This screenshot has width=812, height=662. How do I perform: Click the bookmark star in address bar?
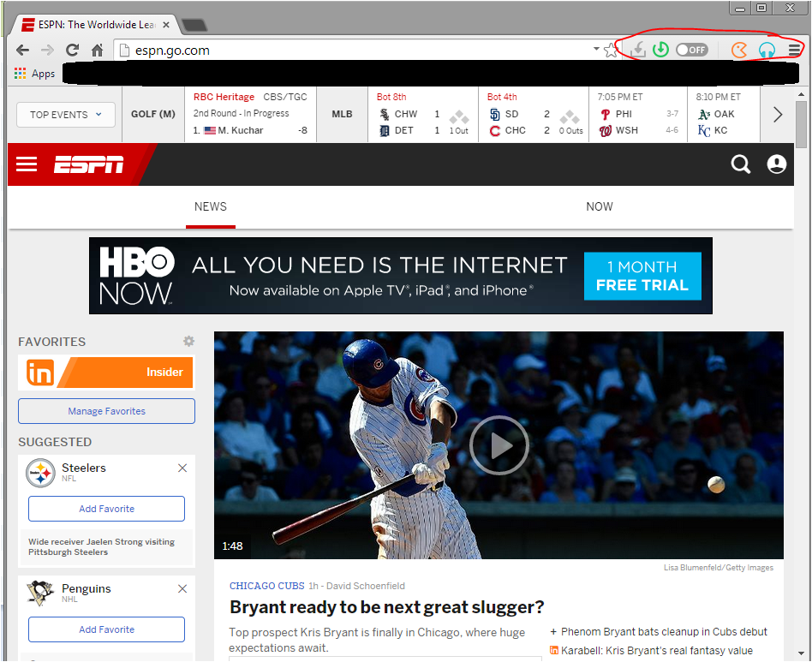click(610, 51)
